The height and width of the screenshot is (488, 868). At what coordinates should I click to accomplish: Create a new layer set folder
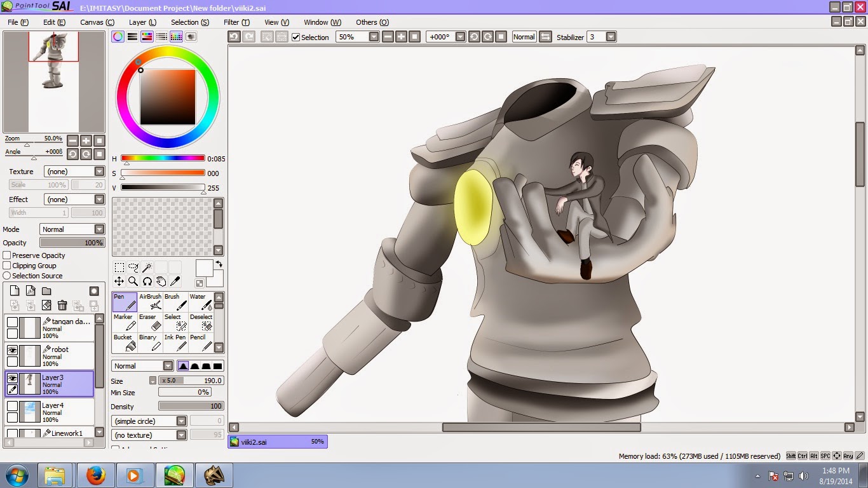[46, 291]
